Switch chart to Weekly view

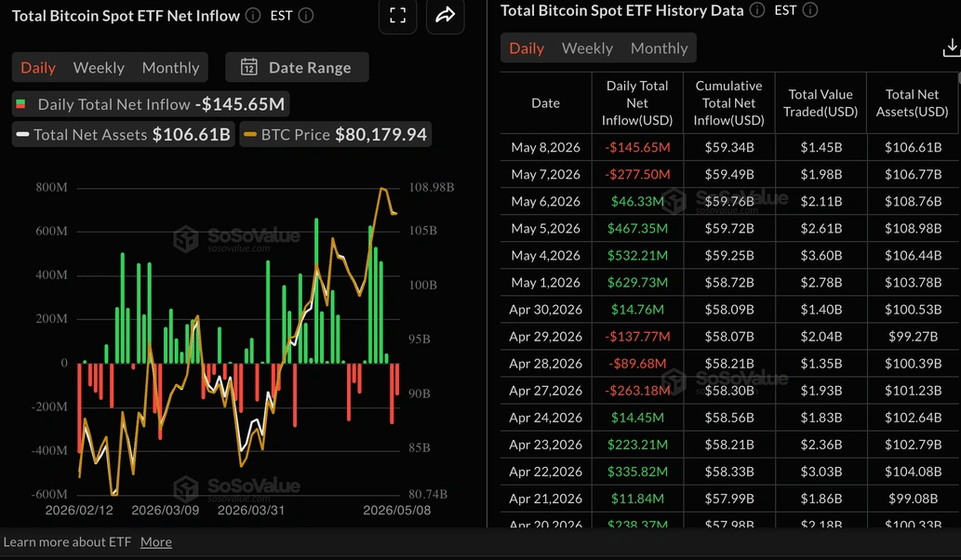[x=99, y=67]
